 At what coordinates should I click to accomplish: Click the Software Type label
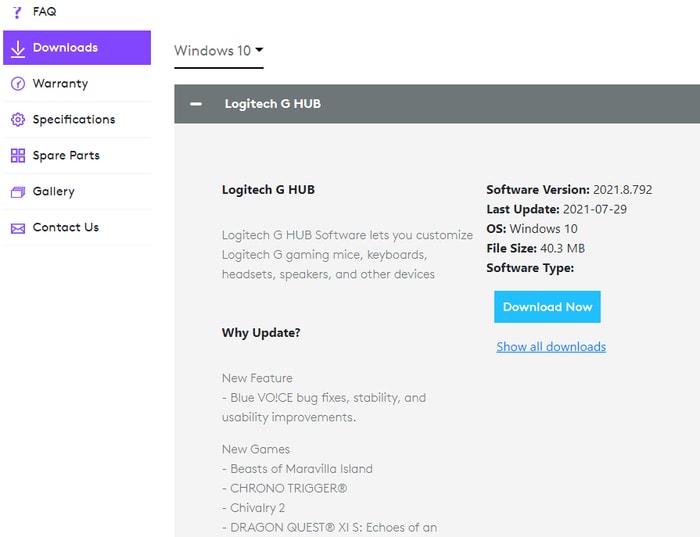coord(530,268)
